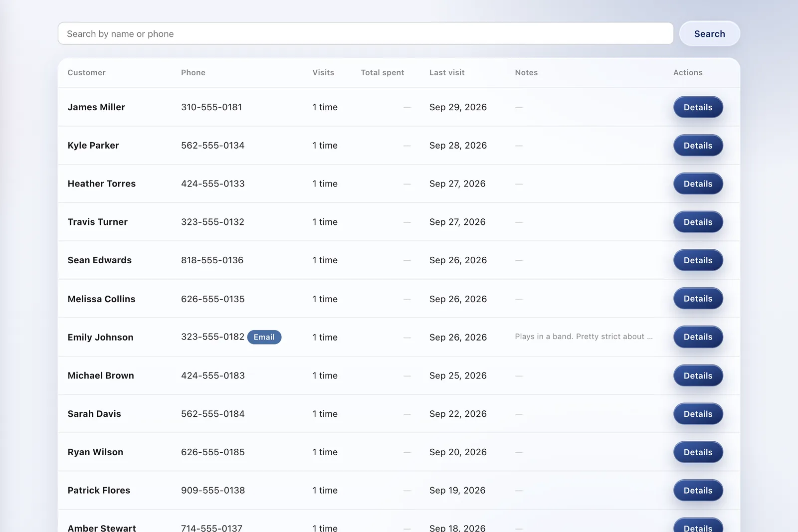Click the note "Plays in a band. Pretty strict about"

(x=584, y=337)
